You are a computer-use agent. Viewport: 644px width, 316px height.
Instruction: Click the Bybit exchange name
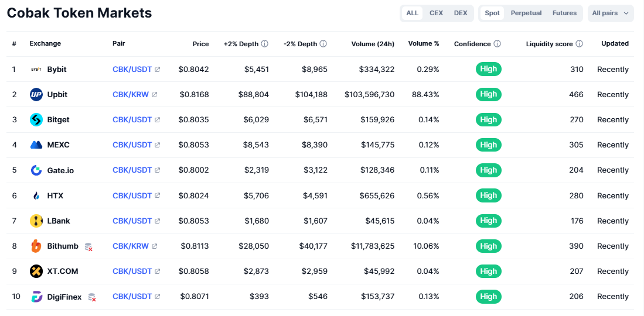(x=57, y=70)
